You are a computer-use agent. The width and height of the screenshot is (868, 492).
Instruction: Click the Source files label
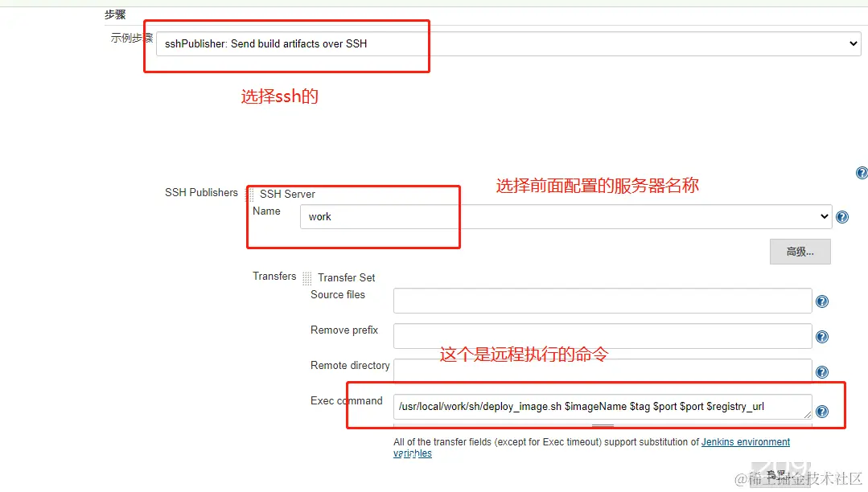coord(338,295)
